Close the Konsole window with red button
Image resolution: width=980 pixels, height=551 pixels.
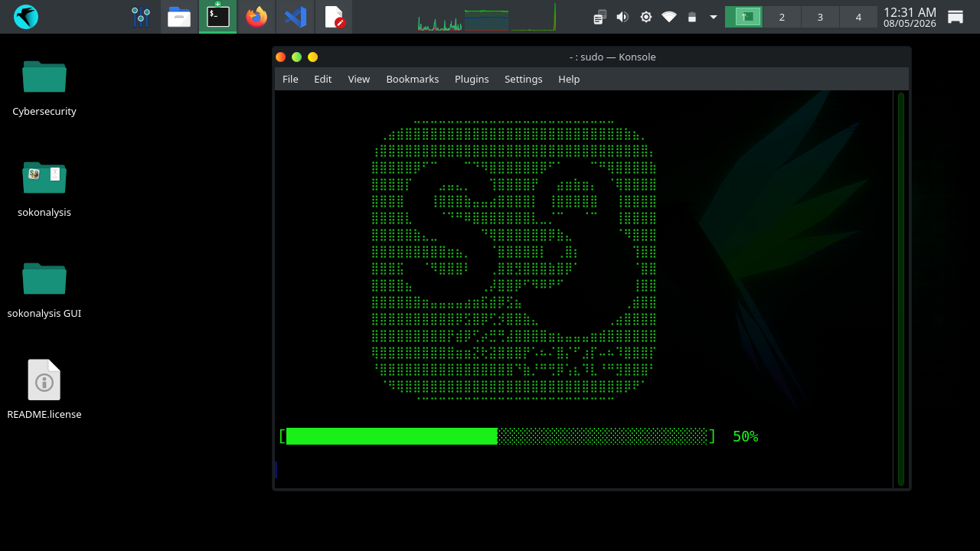[281, 57]
